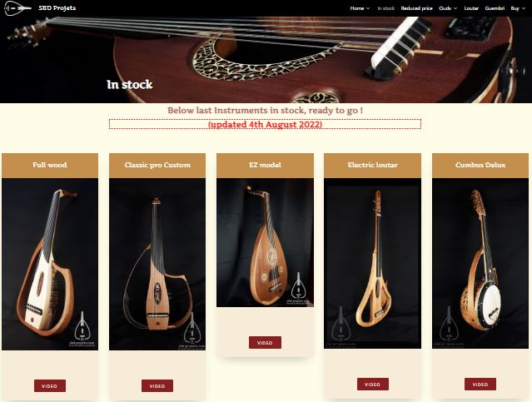532x402 pixels.
Task: Expand the Home menu chevron
Action: click(368, 8)
